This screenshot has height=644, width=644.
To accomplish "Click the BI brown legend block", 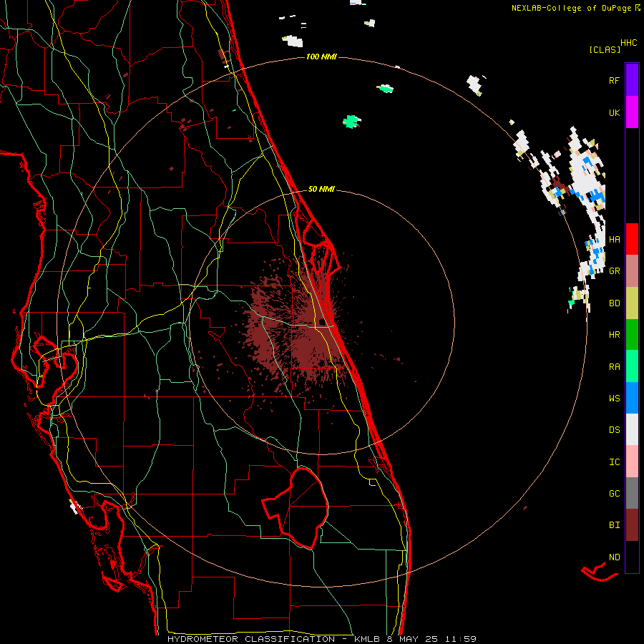I will (x=632, y=525).
